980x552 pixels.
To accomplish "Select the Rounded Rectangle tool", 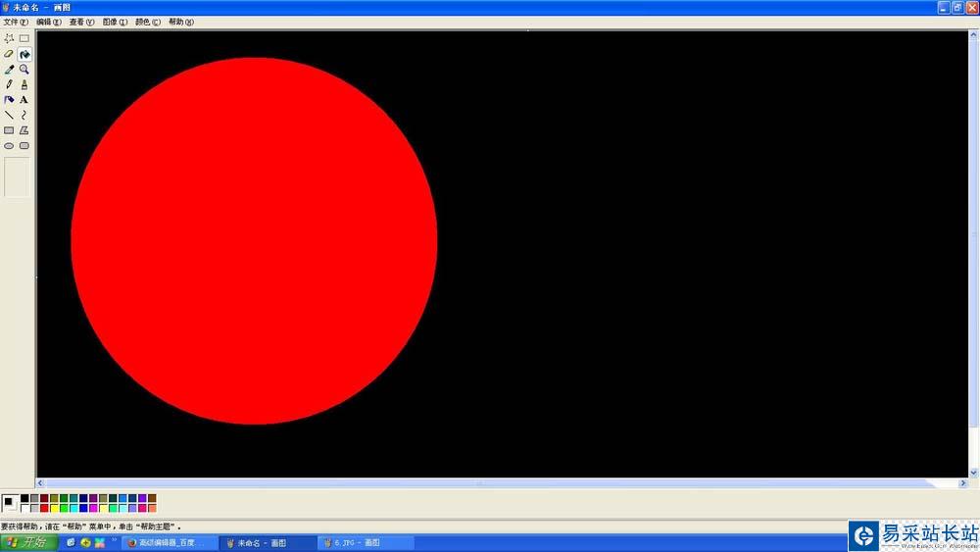I will [24, 146].
